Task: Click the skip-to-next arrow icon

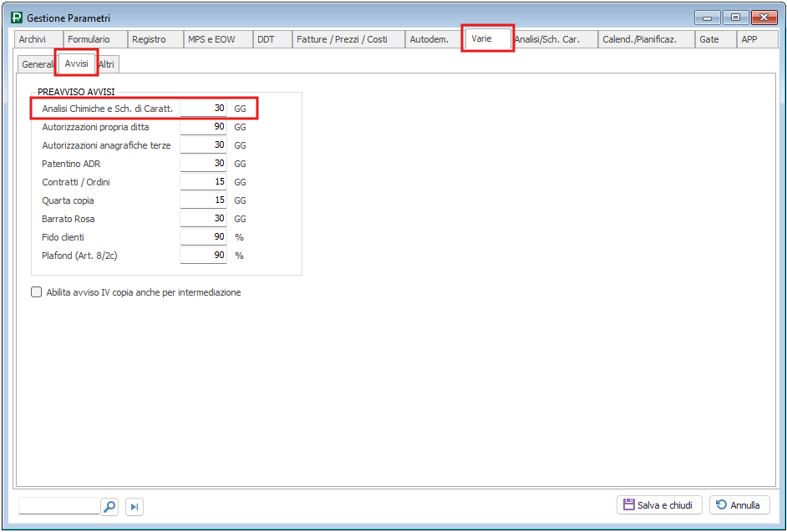Action: point(135,506)
